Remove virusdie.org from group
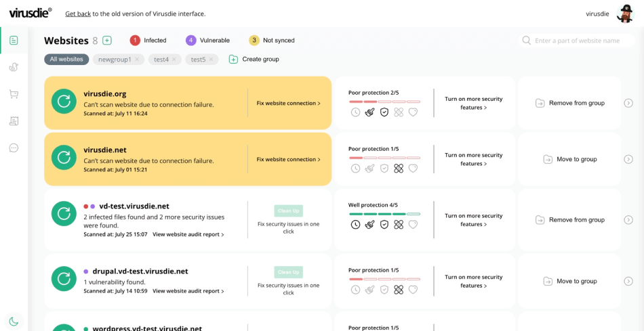644x331 pixels. pyautogui.click(x=570, y=104)
